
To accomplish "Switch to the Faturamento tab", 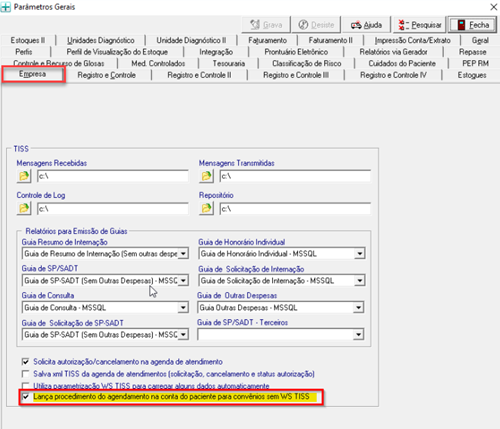I will tap(267, 40).
